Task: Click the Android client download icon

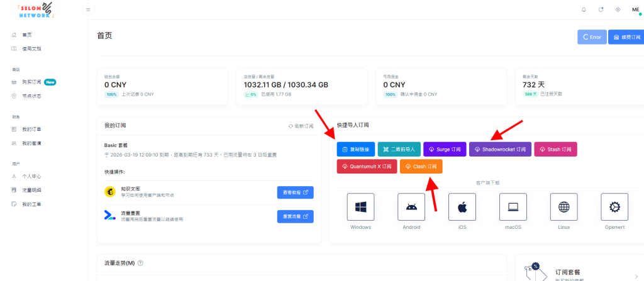Action: 411,206
